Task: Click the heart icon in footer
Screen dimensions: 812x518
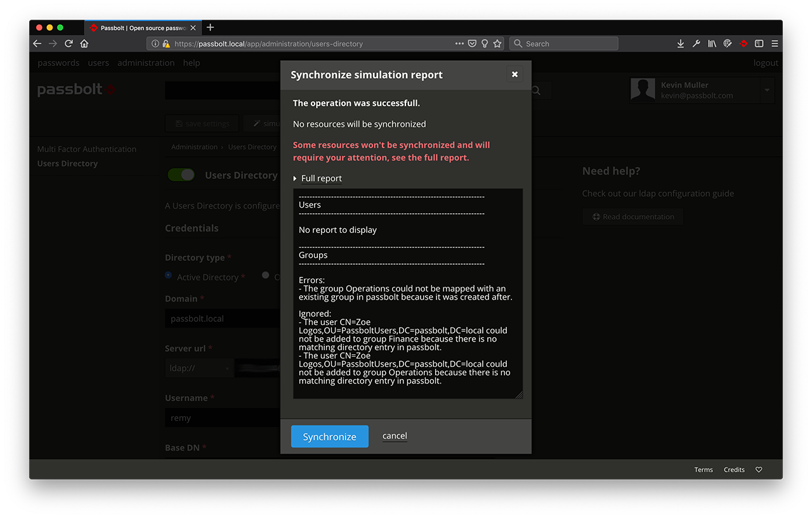Action: (x=759, y=470)
